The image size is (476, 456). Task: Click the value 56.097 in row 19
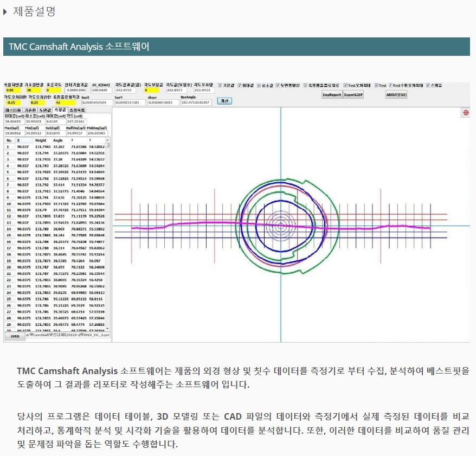(x=95, y=261)
